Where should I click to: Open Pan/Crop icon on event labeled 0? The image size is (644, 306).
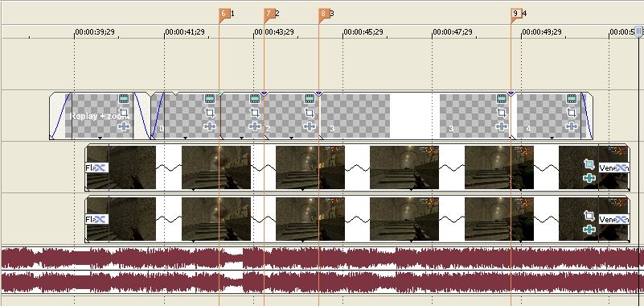coord(210,113)
